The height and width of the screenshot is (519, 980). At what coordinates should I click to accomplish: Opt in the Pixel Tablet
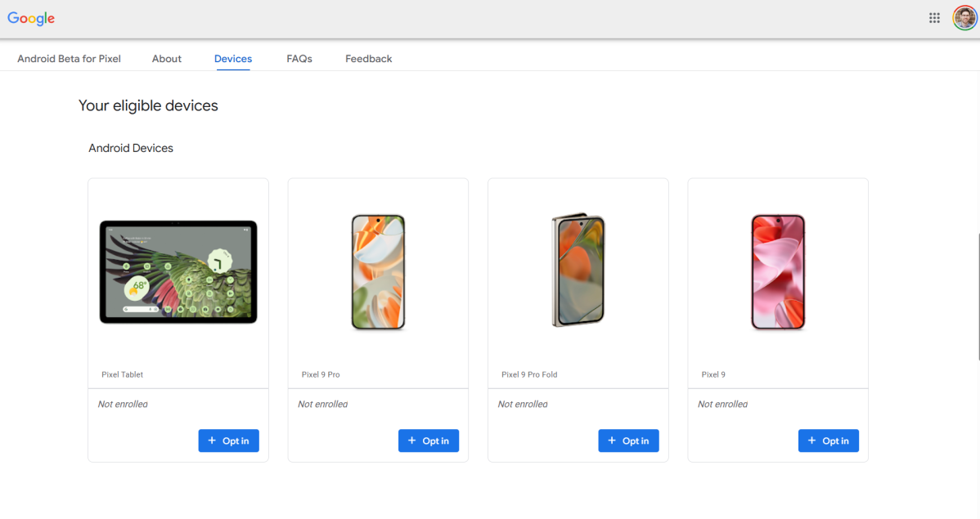click(229, 441)
